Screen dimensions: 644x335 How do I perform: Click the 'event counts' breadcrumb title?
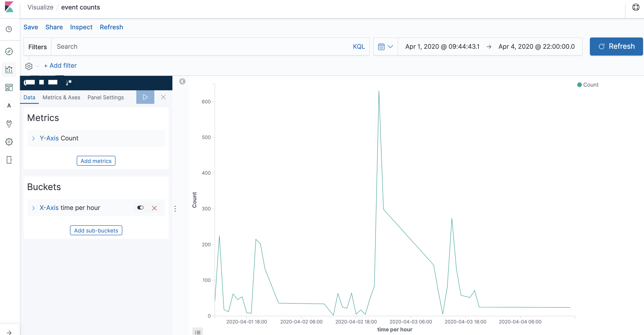81,7
